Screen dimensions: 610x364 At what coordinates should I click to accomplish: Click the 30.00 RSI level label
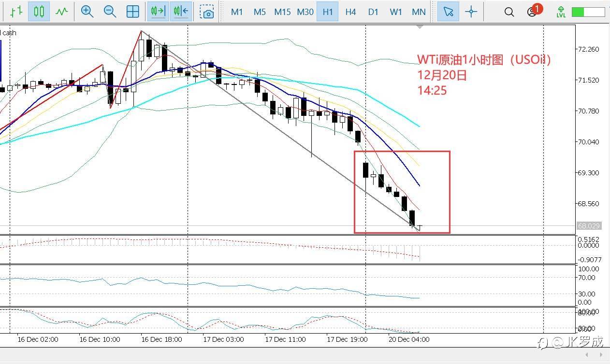[587, 294]
